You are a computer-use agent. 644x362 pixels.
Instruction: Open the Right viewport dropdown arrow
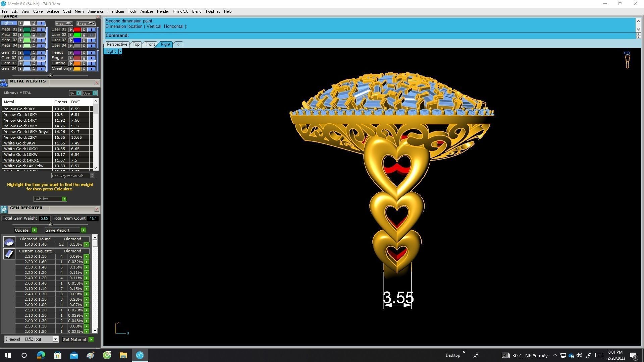pos(120,51)
